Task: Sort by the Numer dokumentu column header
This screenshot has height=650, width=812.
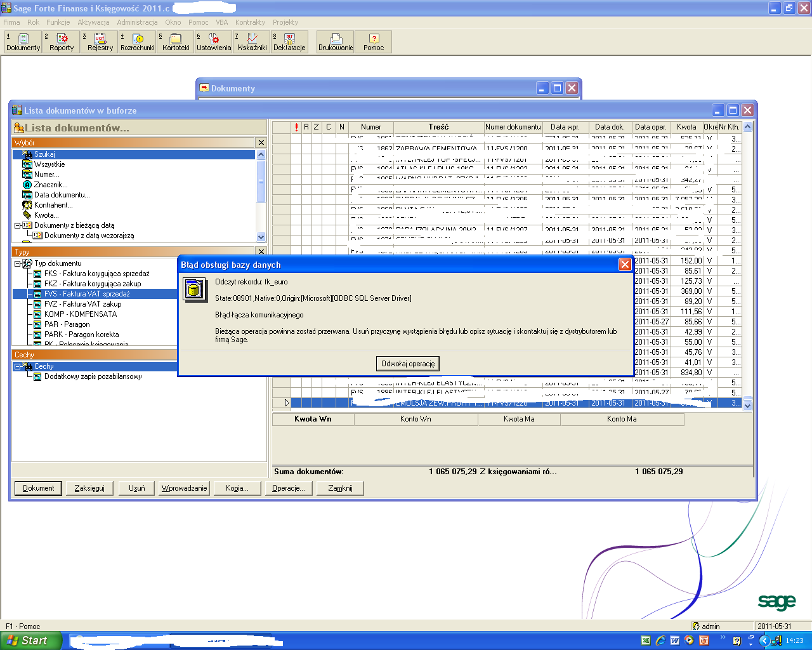Action: pyautogui.click(x=513, y=127)
